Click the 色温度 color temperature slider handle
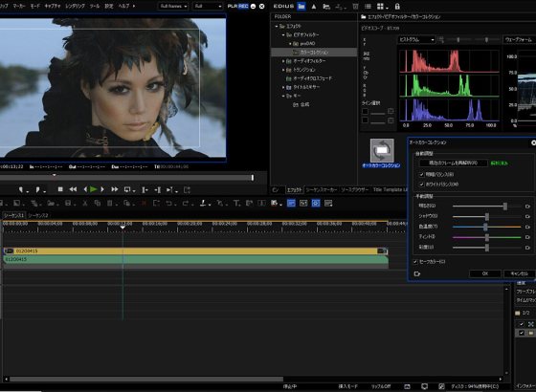This screenshot has width=536, height=392. pos(485,227)
